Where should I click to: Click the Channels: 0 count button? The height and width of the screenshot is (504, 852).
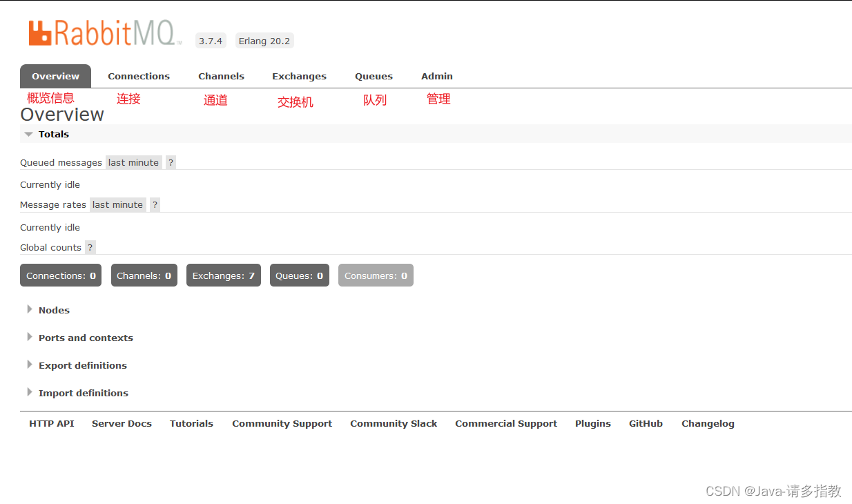pos(144,275)
